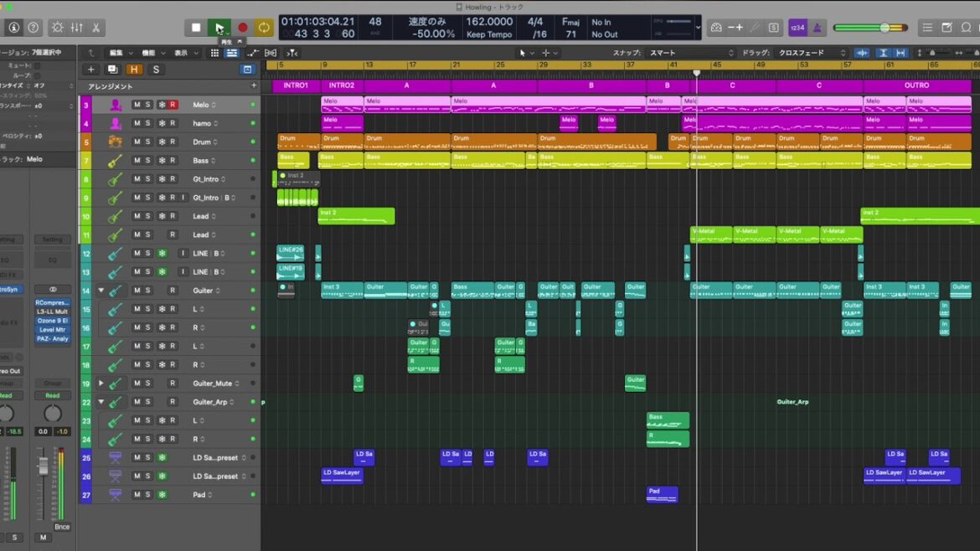The height and width of the screenshot is (551, 980).
Task: Collapse the Guiter track stack
Action: [x=101, y=291]
